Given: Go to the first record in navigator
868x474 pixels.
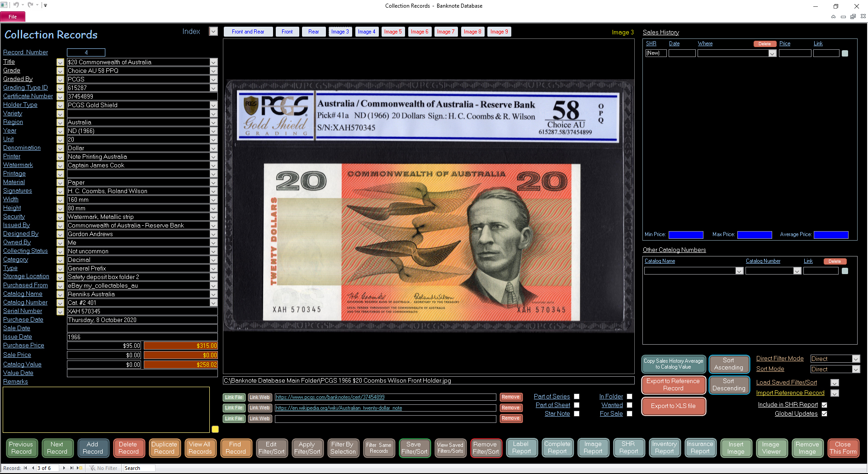Looking at the screenshot, I should pos(25,468).
